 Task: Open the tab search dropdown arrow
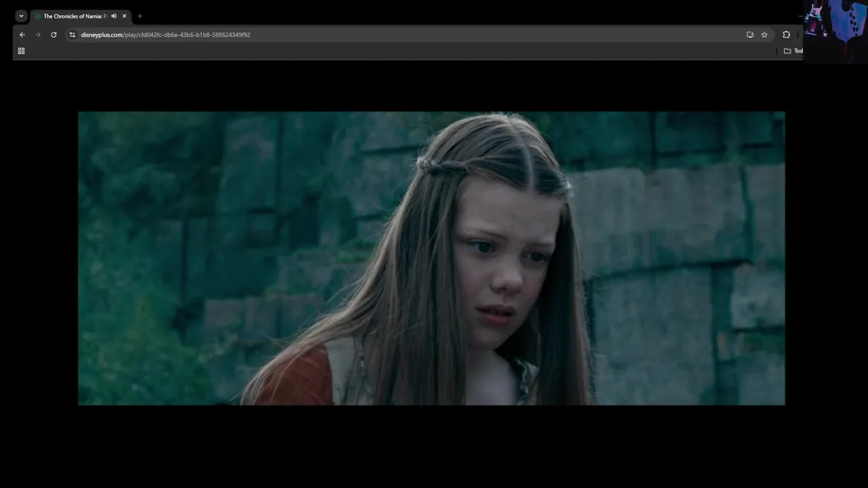pos(21,16)
